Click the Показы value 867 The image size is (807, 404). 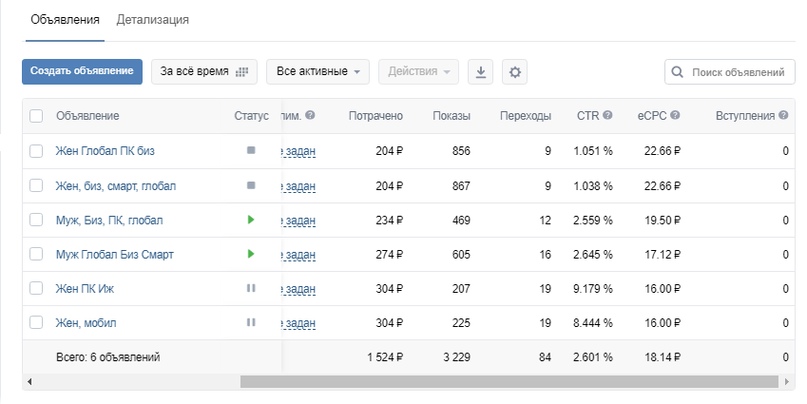click(x=461, y=186)
